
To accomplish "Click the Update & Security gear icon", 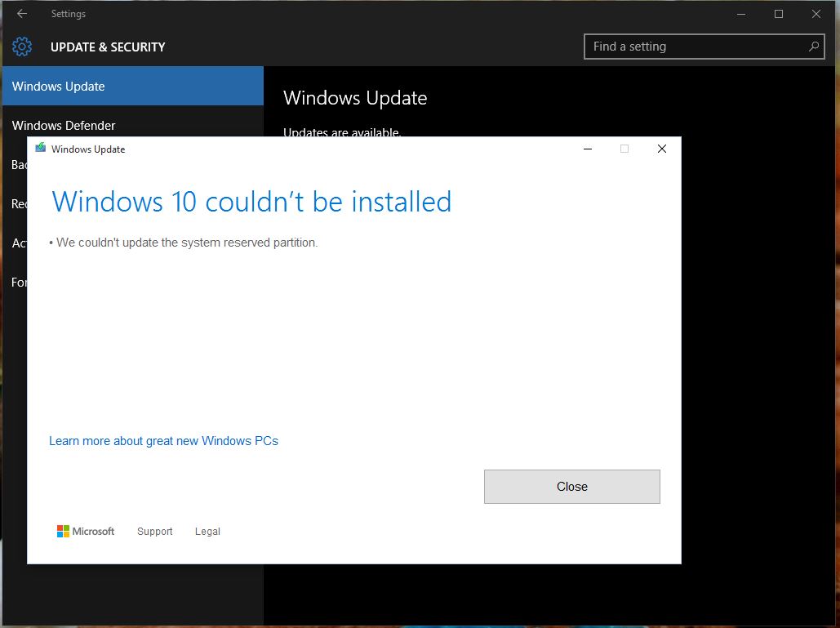I will click(22, 47).
